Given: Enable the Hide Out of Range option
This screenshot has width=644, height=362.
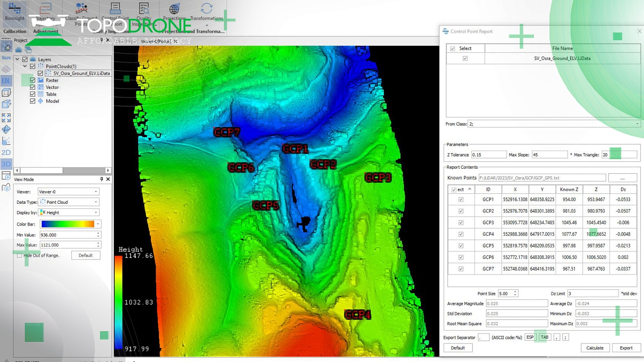Looking at the screenshot, I should (20, 255).
